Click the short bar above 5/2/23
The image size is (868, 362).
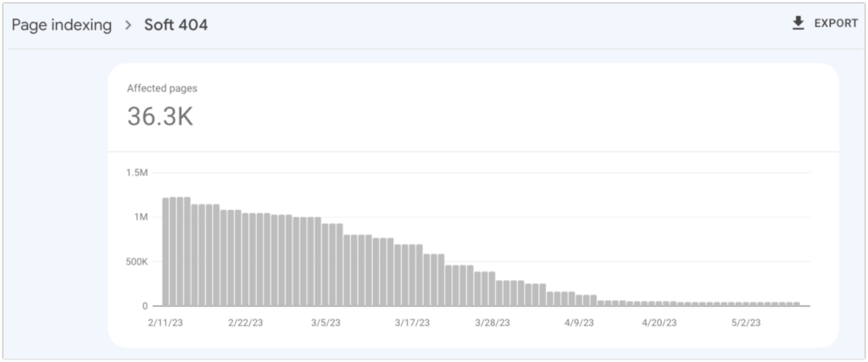pyautogui.click(x=746, y=304)
